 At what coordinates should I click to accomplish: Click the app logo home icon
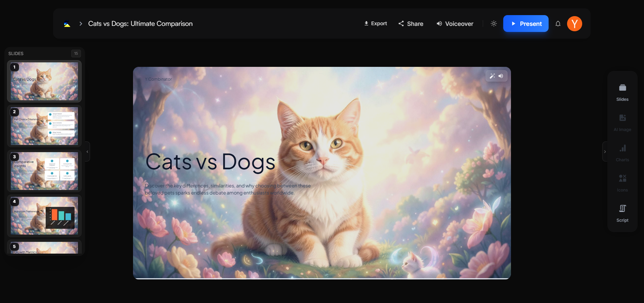(67, 24)
